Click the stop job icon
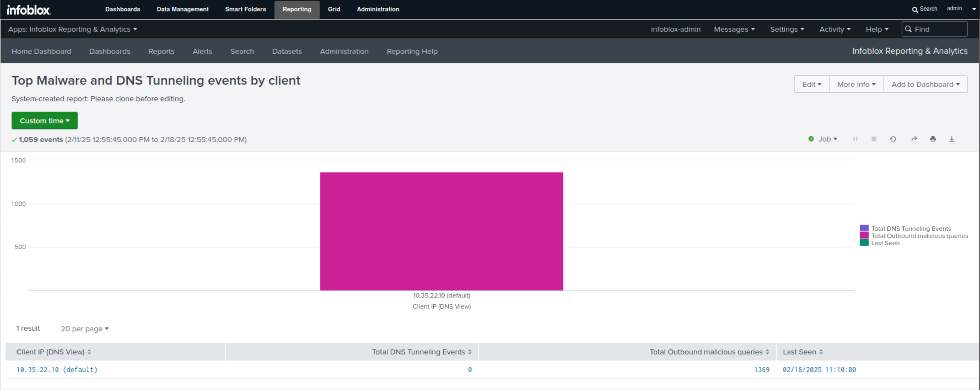 click(874, 139)
